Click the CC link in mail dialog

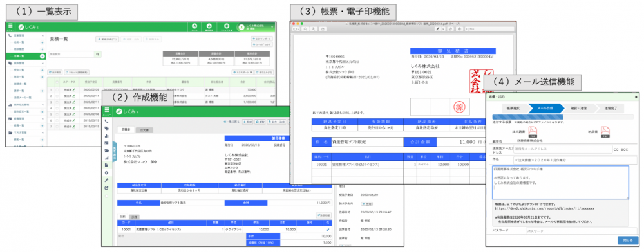coord(616,150)
